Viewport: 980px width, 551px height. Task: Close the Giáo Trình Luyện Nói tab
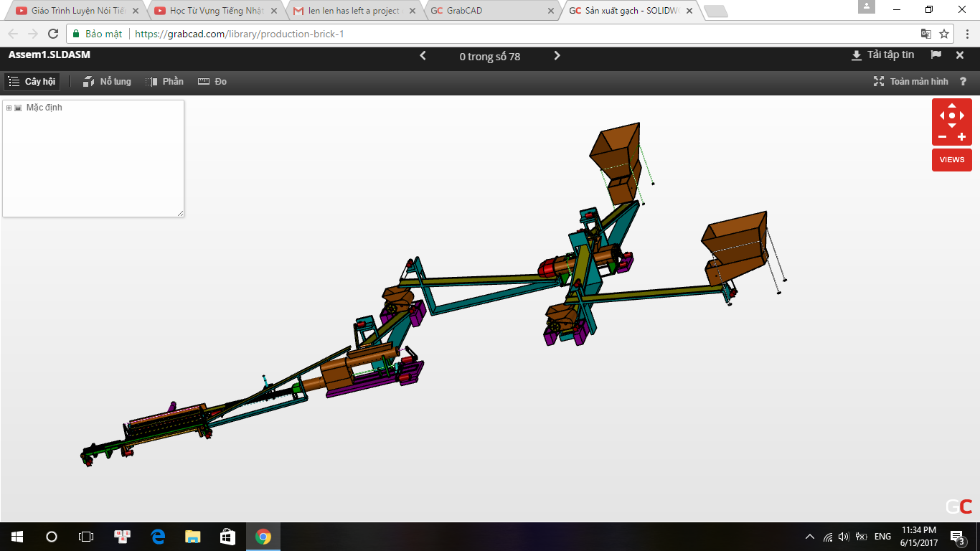(135, 11)
